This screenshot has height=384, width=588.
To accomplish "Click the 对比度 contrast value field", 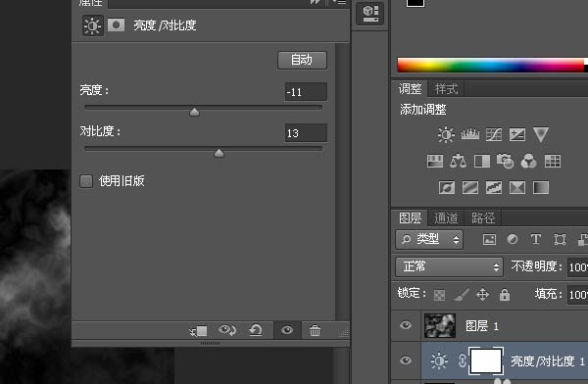I will pos(306,133).
